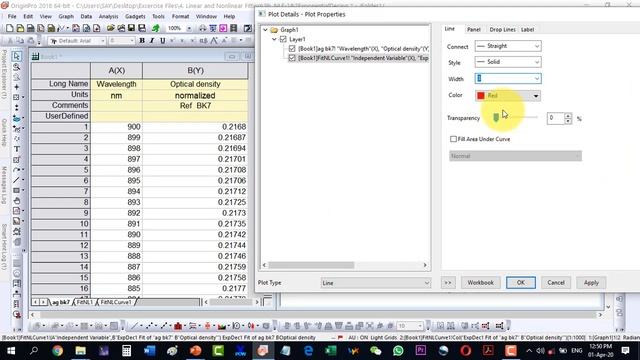Collapse the Graph1 tree node
Image resolution: width=640 pixels, height=360 pixels.
[x=265, y=30]
